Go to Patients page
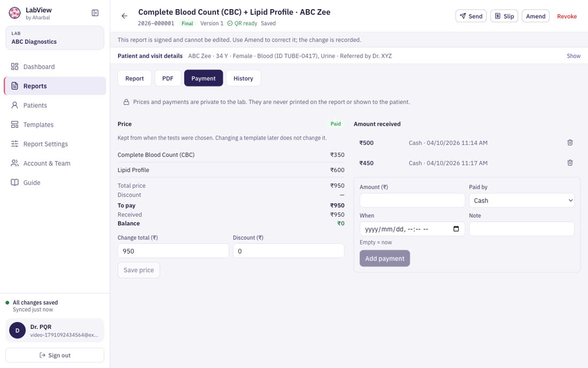The image size is (588, 368). pos(55,105)
